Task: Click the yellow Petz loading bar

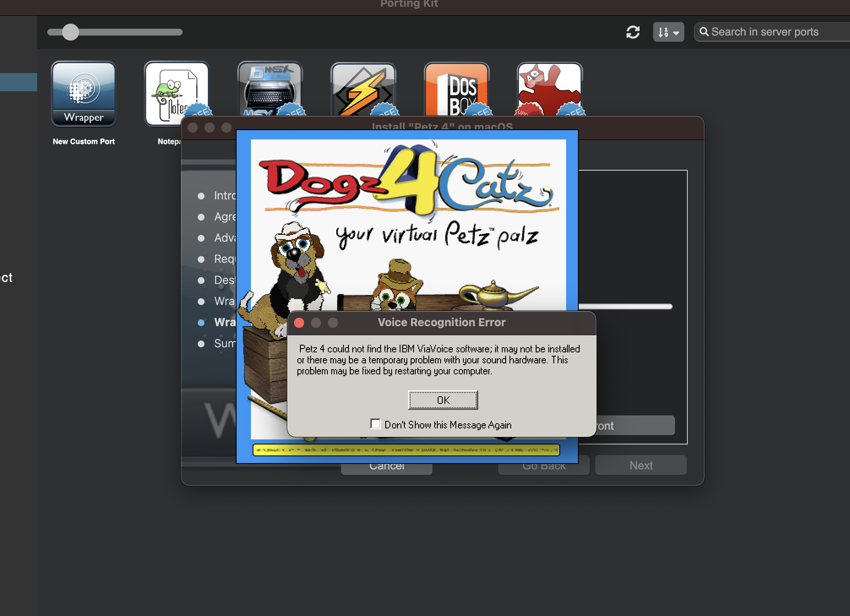Action: (x=406, y=450)
